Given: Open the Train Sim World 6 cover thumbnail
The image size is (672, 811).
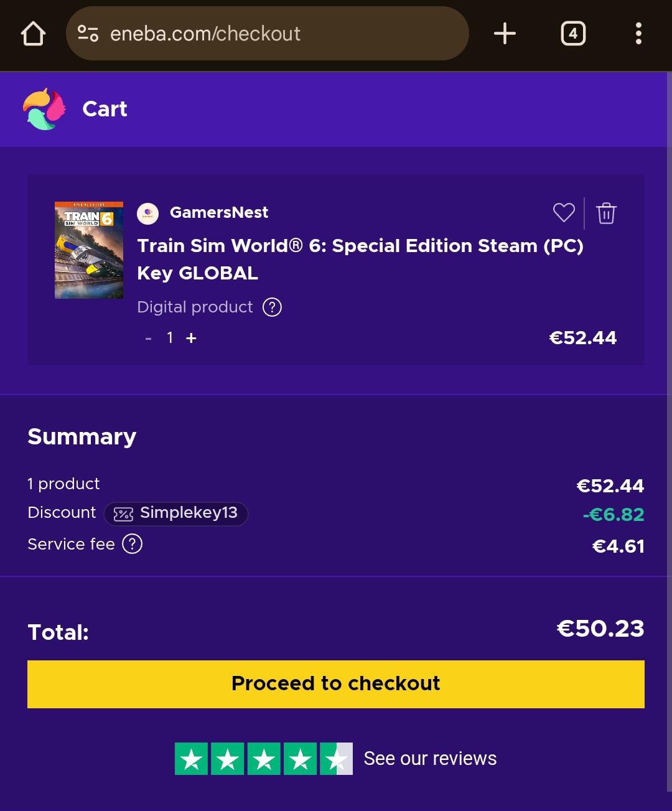Looking at the screenshot, I should (89, 250).
